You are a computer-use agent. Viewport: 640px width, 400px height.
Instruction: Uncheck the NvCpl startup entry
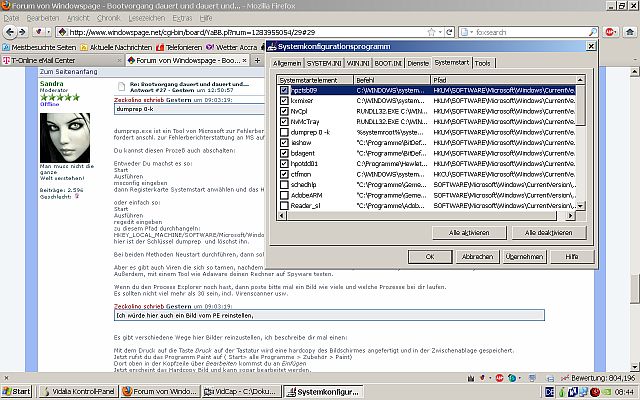pyautogui.click(x=284, y=111)
